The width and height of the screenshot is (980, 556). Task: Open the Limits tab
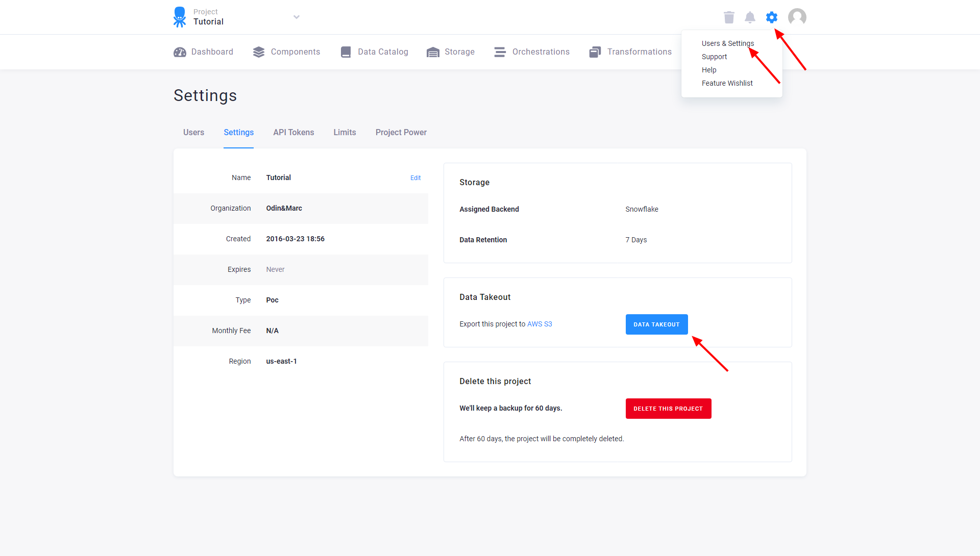click(x=345, y=133)
